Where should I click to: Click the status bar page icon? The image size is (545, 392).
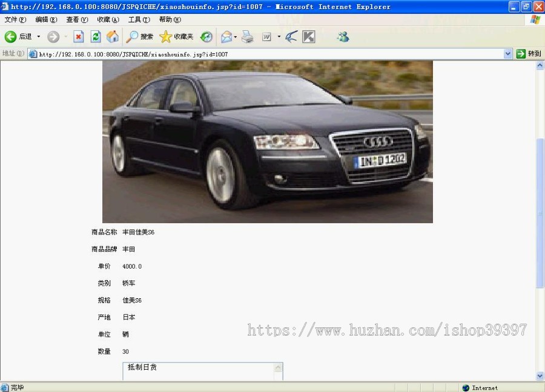(x=4, y=388)
